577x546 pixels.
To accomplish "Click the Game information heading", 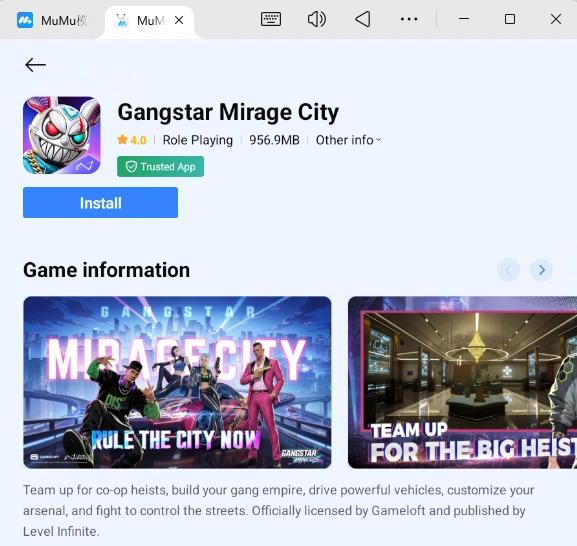I will tap(107, 270).
